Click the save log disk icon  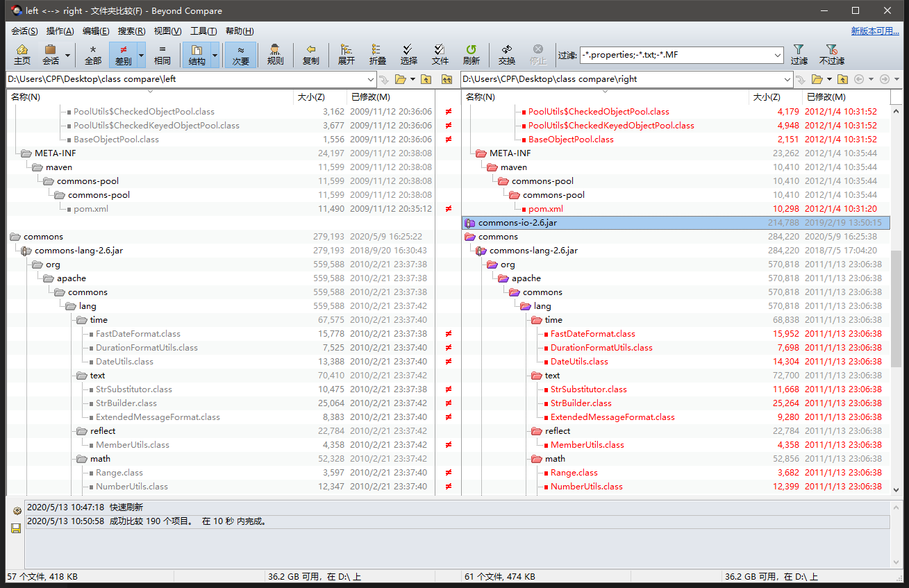coord(16,528)
